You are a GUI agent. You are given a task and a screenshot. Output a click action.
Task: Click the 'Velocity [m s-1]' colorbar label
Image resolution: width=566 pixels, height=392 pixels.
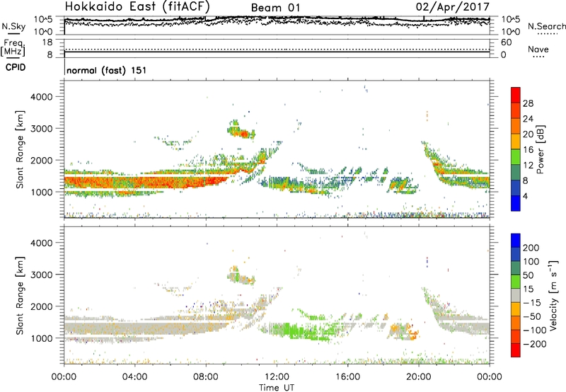pyautogui.click(x=553, y=295)
